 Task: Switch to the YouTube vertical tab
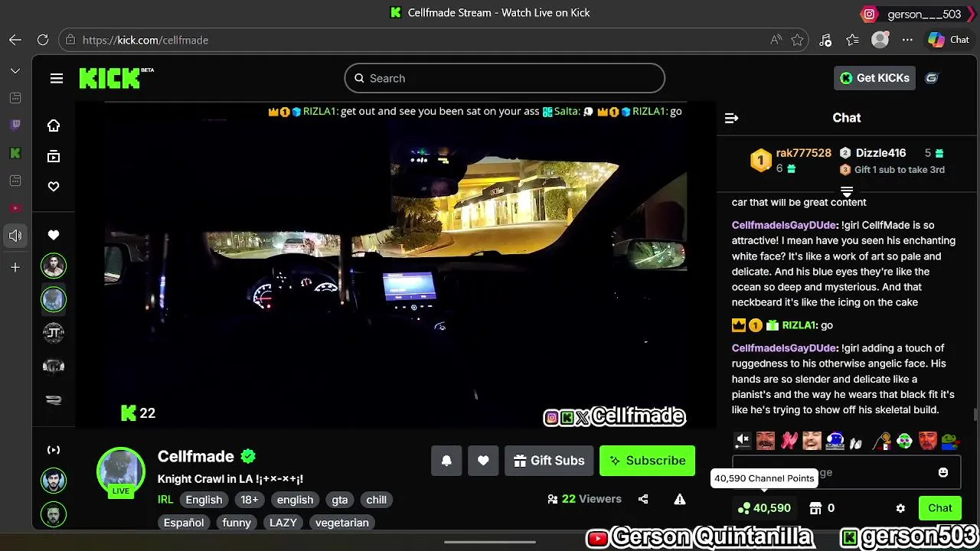(15, 208)
